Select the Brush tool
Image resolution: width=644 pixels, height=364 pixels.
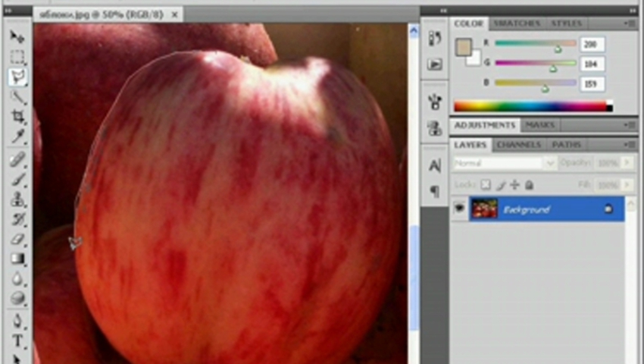[17, 180]
